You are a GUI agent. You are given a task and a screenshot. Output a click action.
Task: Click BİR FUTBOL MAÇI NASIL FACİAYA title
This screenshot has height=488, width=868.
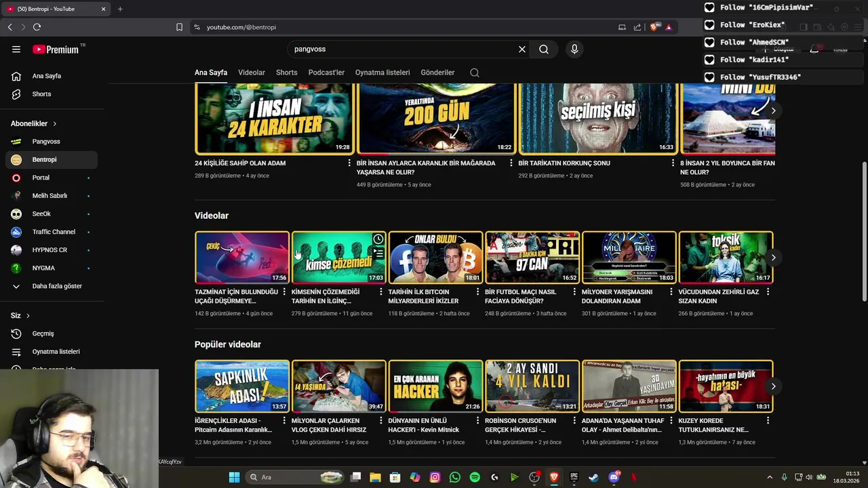click(x=521, y=296)
